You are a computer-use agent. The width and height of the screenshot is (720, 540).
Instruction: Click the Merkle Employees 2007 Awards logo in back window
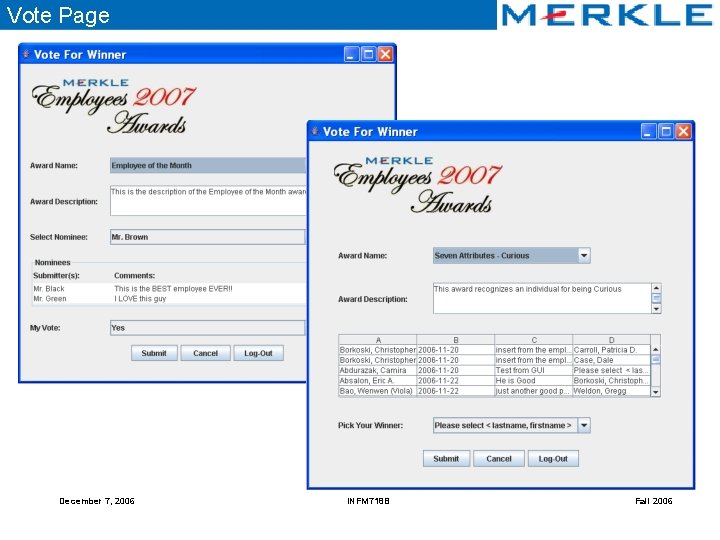114,107
